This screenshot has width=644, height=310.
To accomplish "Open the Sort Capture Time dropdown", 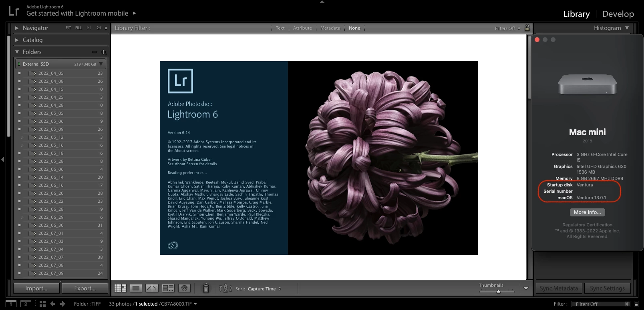I will (264, 289).
